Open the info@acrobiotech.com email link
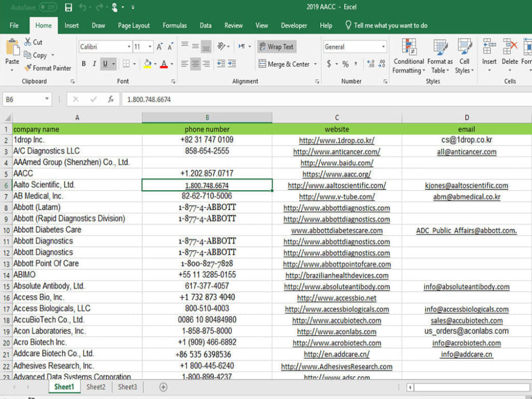The image size is (532, 399). [467, 343]
